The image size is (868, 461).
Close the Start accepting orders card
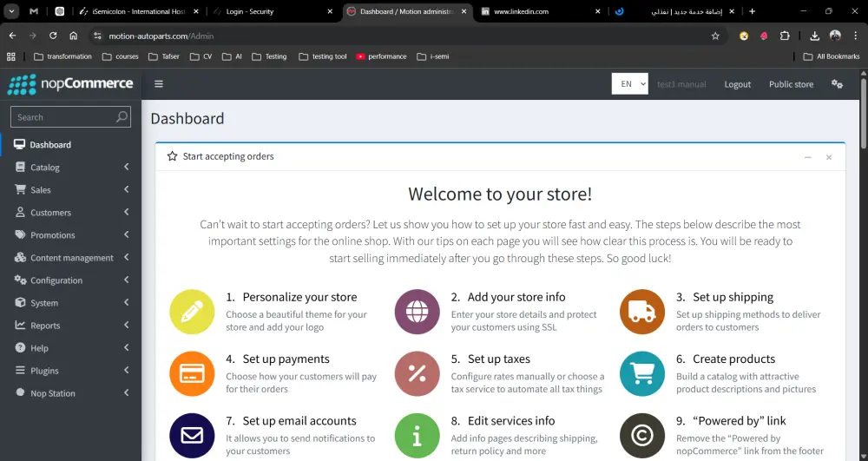coord(829,157)
